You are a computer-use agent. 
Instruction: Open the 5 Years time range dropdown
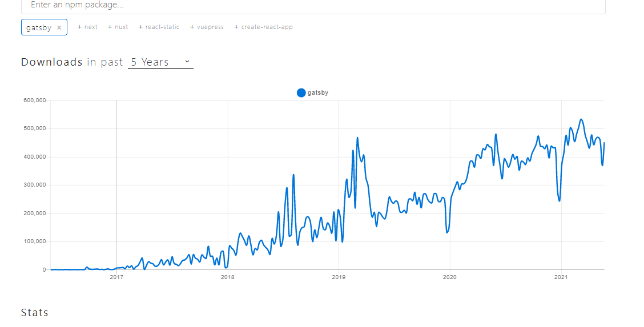(160, 62)
